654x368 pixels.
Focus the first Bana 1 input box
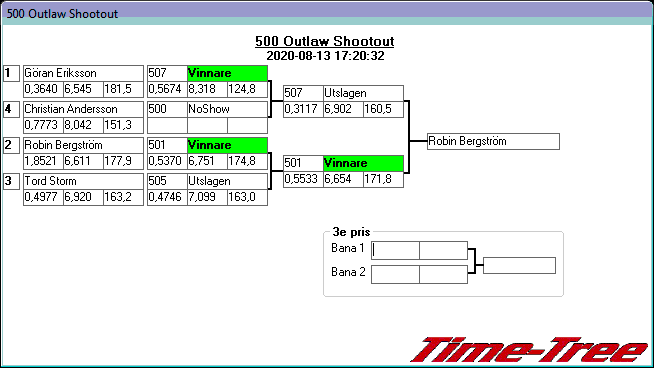tap(395, 250)
